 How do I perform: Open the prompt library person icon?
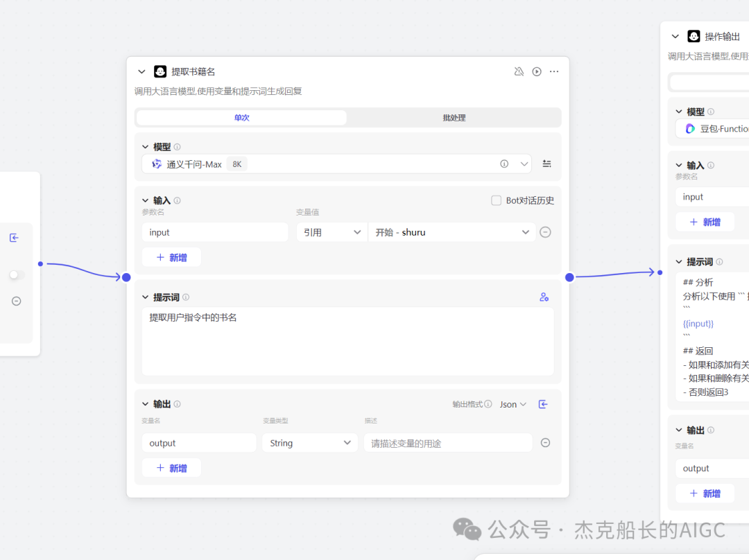click(x=544, y=297)
